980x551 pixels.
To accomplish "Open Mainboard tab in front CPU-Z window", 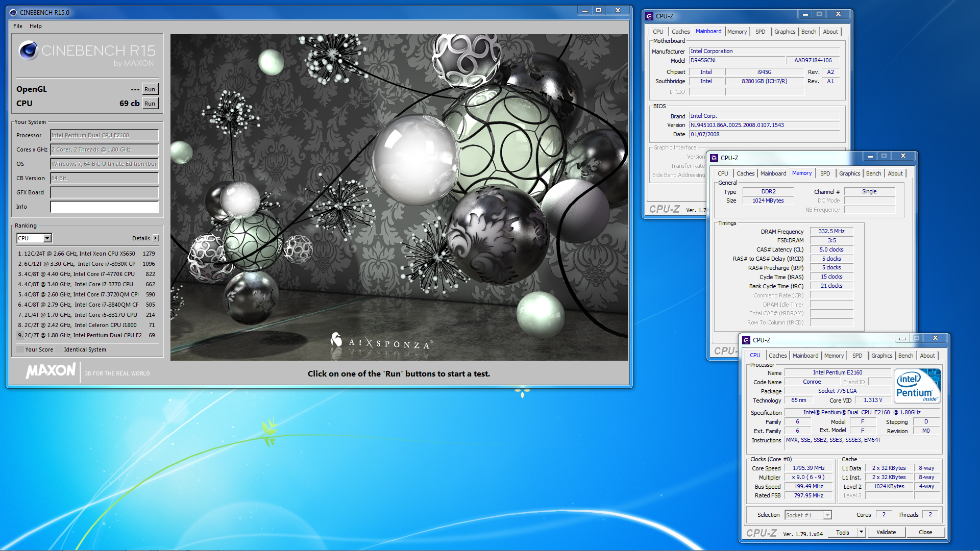I will (805, 356).
